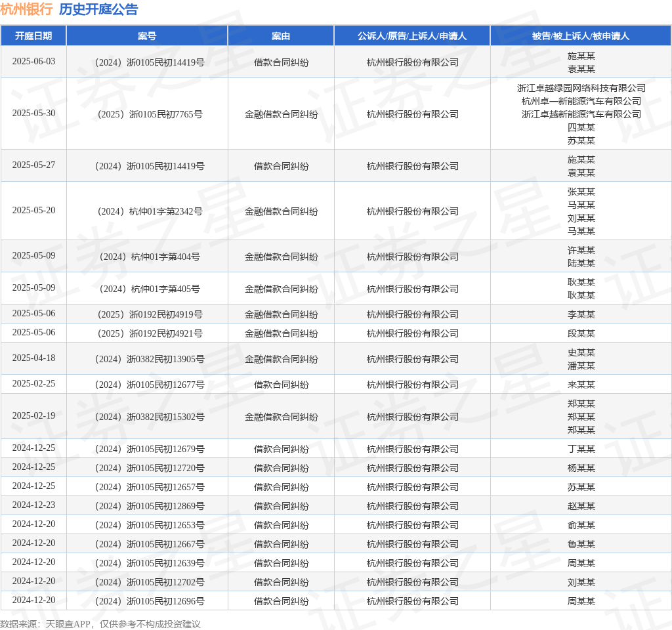Select defendant 段某某

(x=581, y=333)
